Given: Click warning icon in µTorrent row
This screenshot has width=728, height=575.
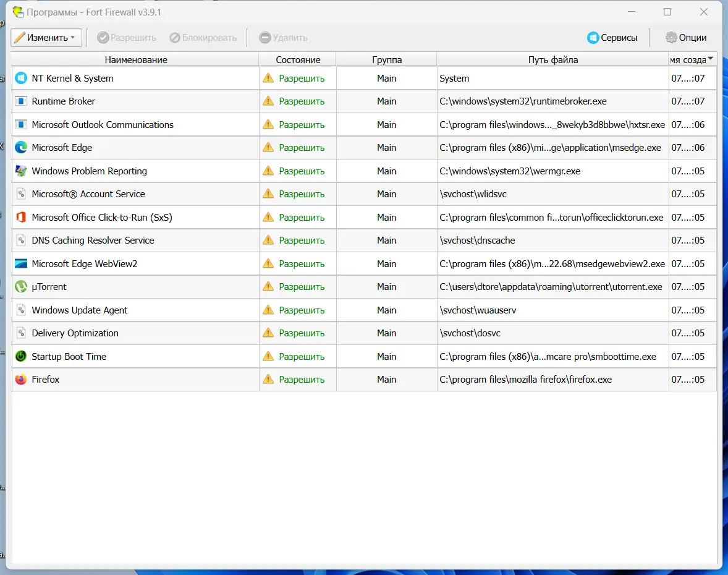Looking at the screenshot, I should pyautogui.click(x=268, y=286).
